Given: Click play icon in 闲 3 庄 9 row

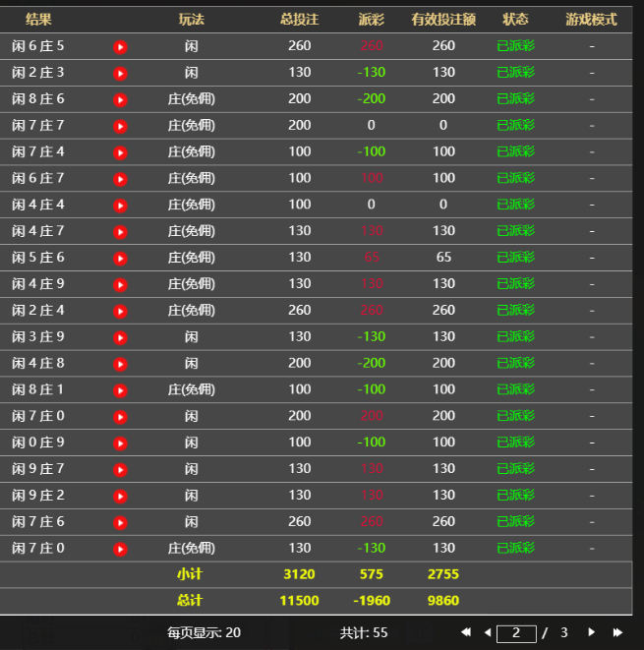Looking at the screenshot, I should click(x=120, y=337).
